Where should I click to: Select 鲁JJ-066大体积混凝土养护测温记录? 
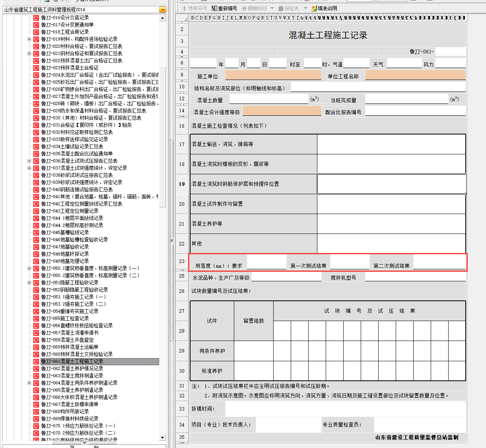pos(79,397)
